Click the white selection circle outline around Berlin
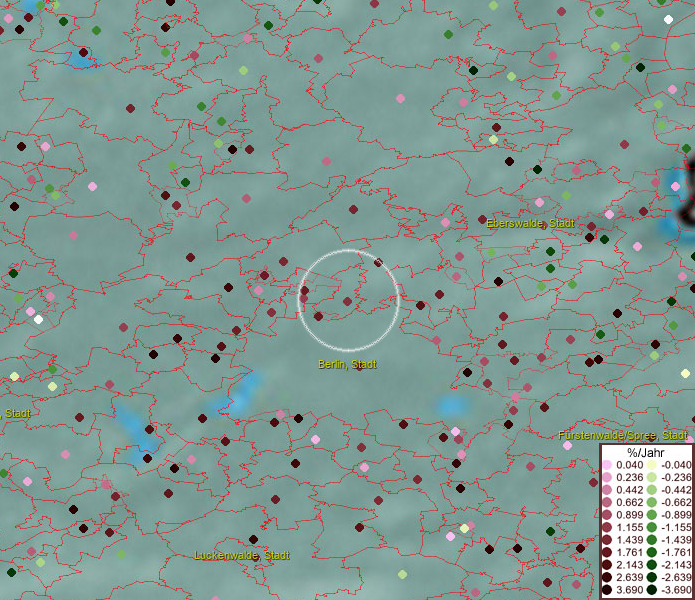Image resolution: width=695 pixels, height=600 pixels. [x=300, y=300]
